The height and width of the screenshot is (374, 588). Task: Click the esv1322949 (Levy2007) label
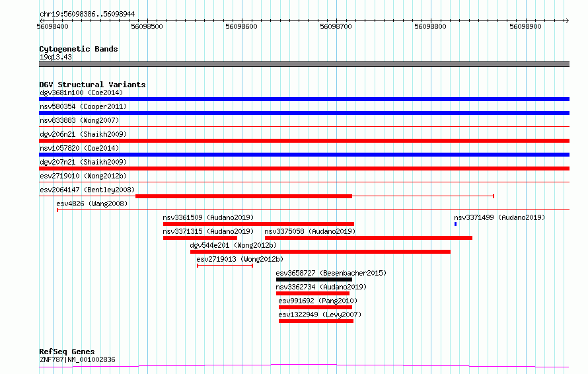(320, 315)
